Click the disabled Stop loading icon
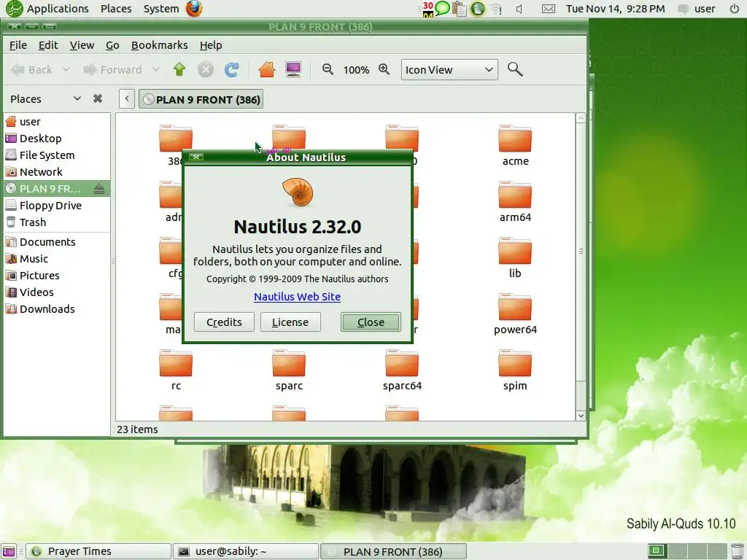 [205, 69]
